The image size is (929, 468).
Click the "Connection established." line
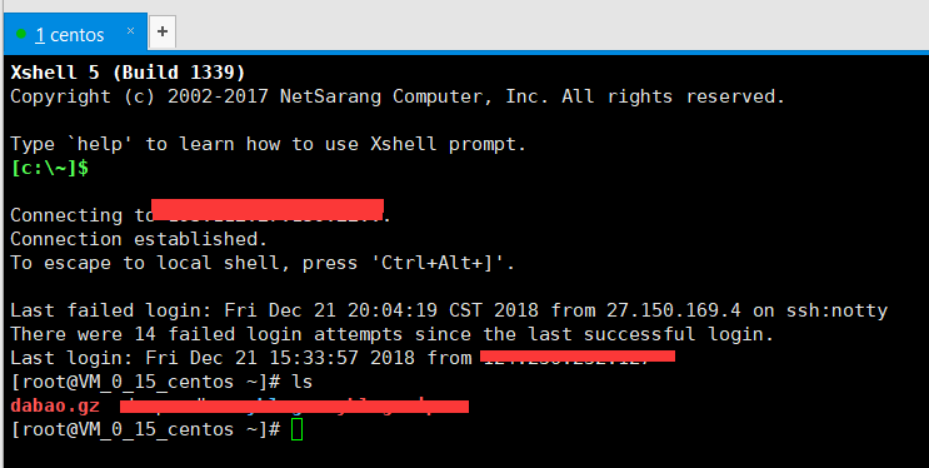139,239
